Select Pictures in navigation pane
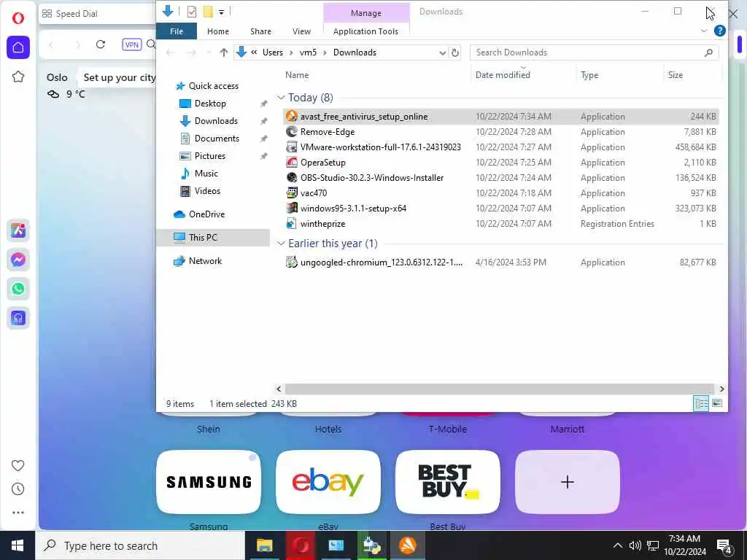 click(x=209, y=156)
